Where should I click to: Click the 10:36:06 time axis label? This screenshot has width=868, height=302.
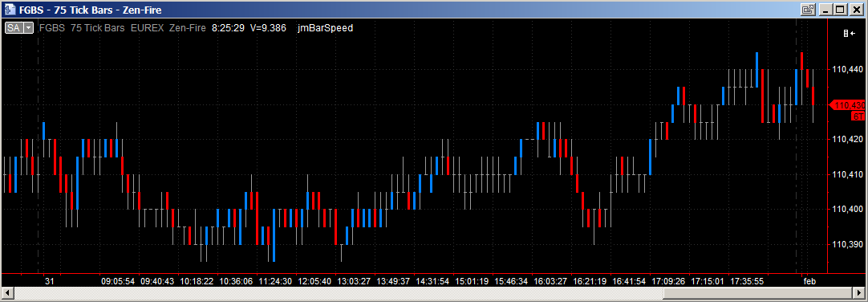tap(236, 281)
